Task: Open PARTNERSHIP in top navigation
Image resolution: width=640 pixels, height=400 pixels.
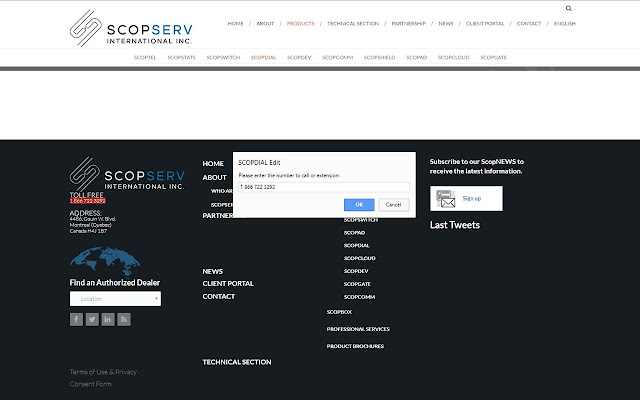Action: (408, 24)
